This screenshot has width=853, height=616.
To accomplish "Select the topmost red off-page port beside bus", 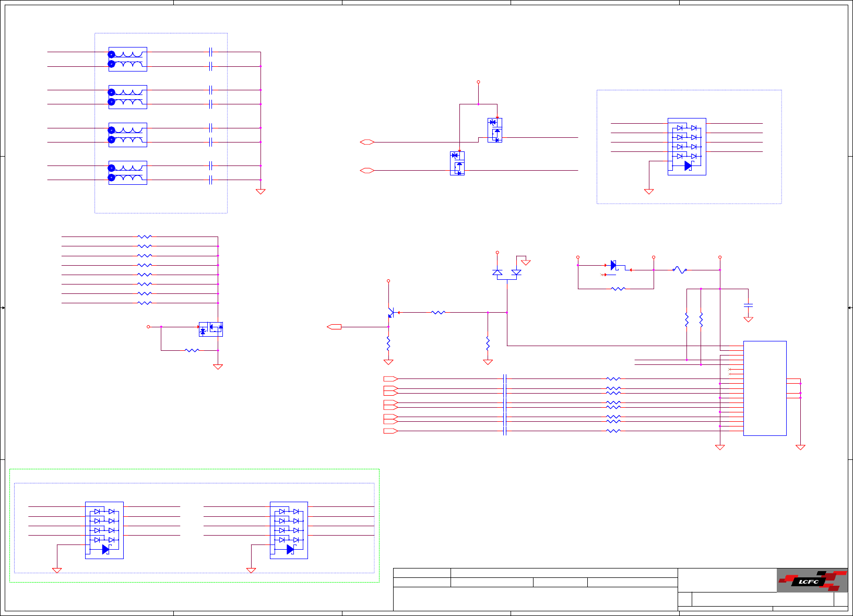I will [x=390, y=379].
